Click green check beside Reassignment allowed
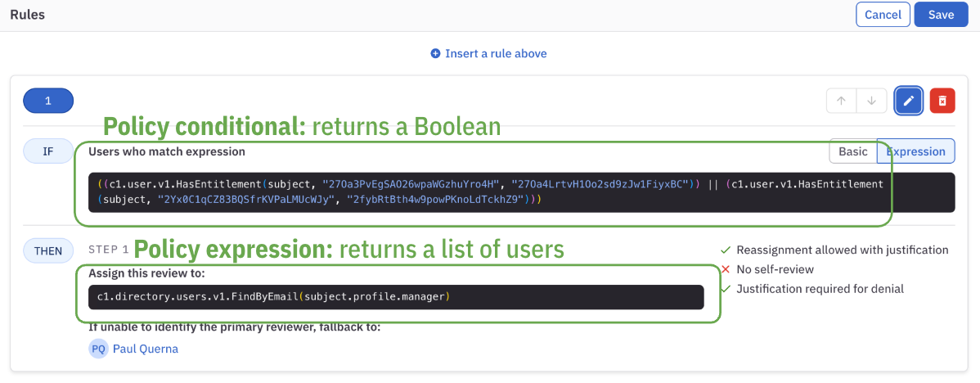Image resolution: width=980 pixels, height=383 pixels. [725, 250]
